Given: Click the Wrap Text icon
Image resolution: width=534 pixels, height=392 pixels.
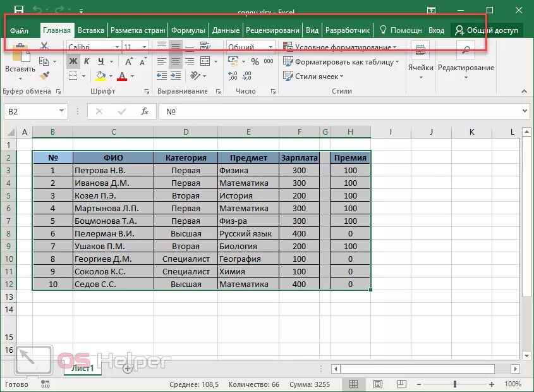Looking at the screenshot, I should 205,46.
